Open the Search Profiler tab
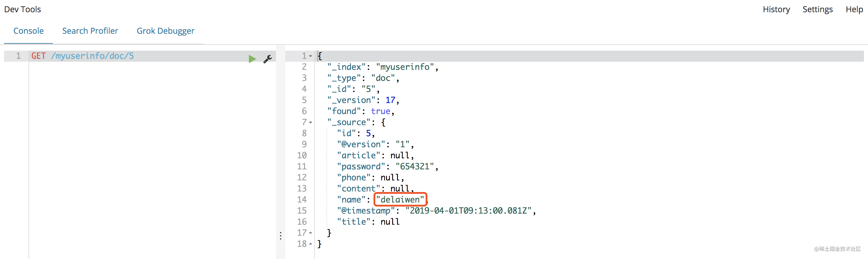868x259 pixels. coord(90,31)
